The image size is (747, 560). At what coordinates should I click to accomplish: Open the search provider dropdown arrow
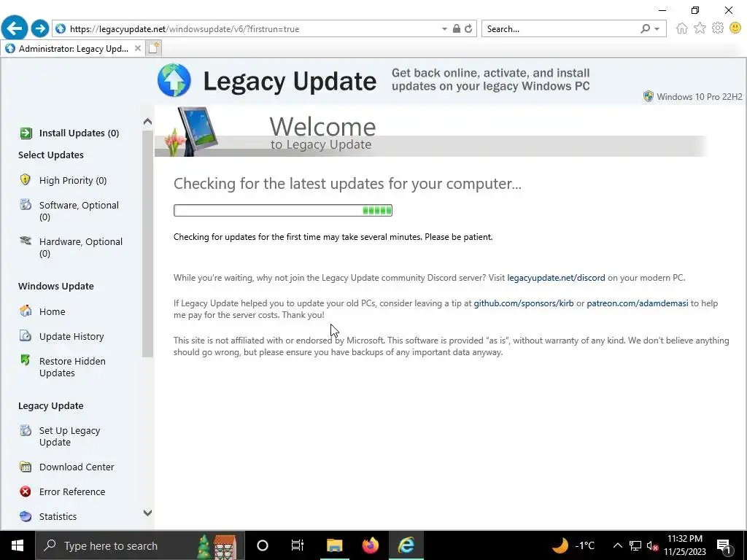tap(657, 28)
